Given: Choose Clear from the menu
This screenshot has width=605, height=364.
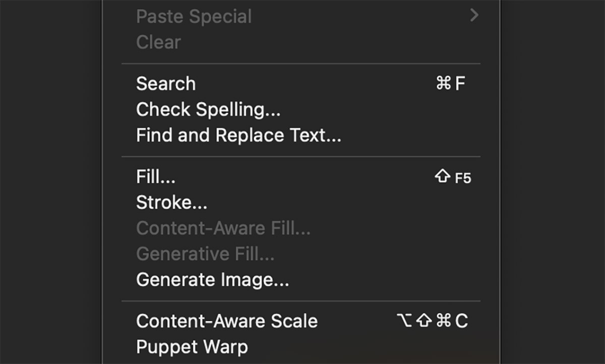Looking at the screenshot, I should (158, 42).
